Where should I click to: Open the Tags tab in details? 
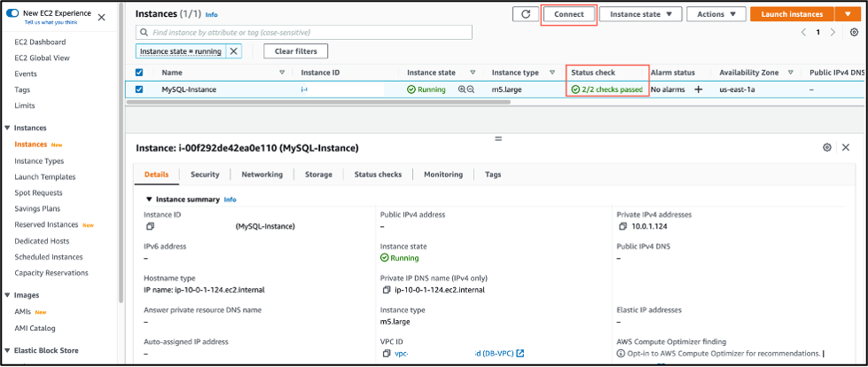[x=493, y=175]
